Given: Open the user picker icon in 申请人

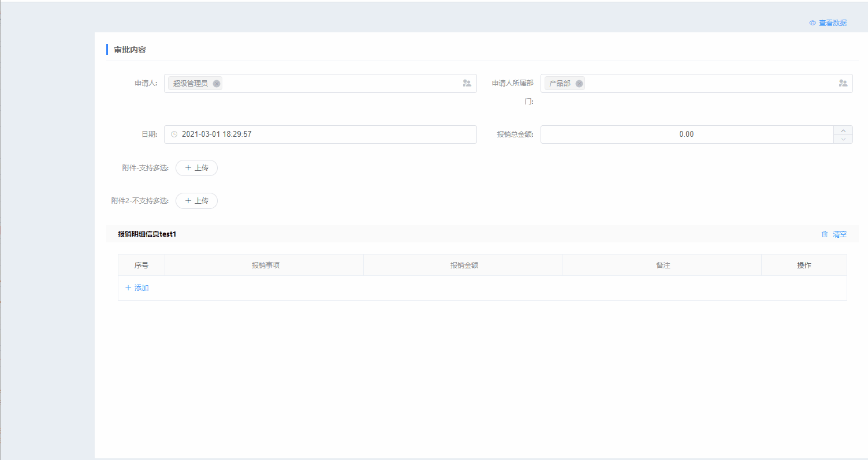Looking at the screenshot, I should [467, 84].
